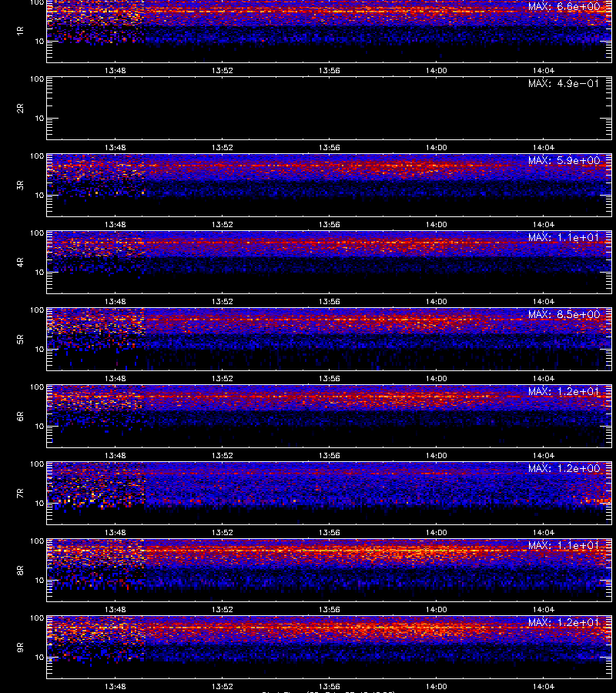Click the 7R panel axis label

(20, 494)
